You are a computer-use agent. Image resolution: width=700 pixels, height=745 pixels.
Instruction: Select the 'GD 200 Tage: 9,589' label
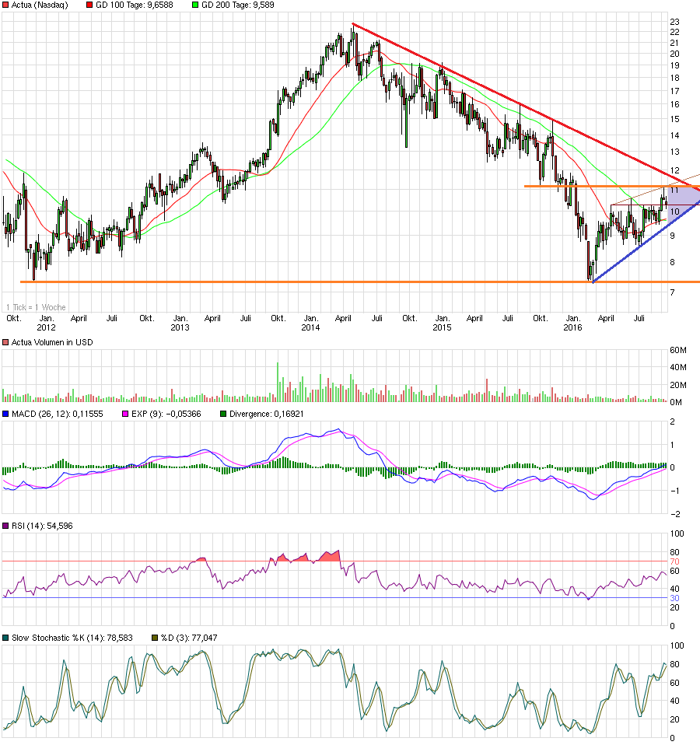coord(238,5)
